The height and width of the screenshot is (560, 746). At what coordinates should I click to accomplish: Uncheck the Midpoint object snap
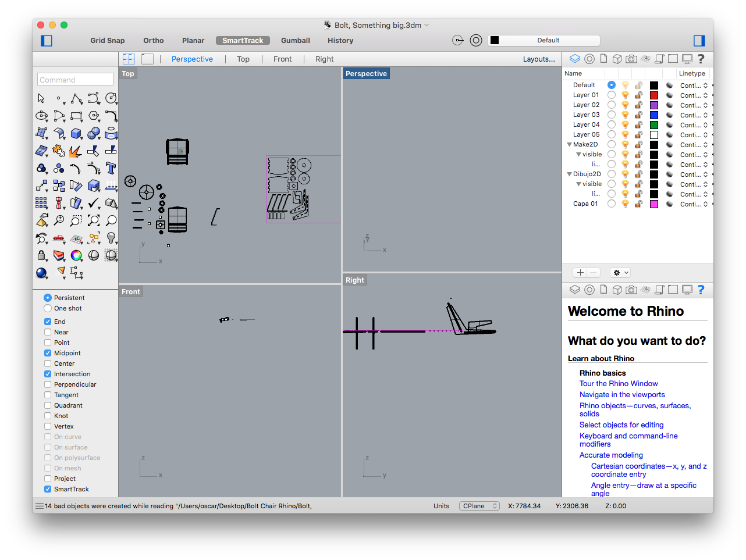tap(48, 353)
